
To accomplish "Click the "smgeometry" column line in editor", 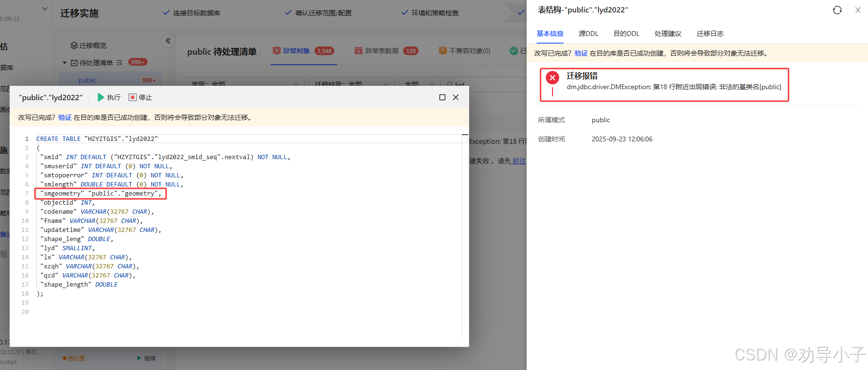I will 101,194.
